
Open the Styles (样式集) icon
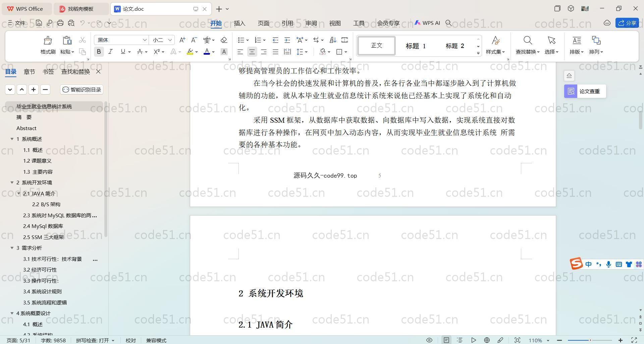point(495,41)
